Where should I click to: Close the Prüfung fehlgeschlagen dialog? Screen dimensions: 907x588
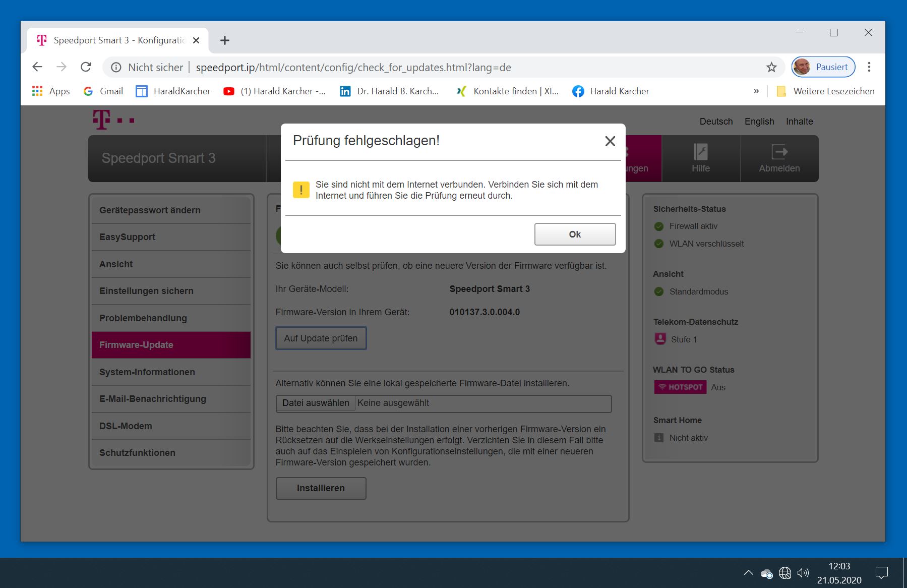click(x=610, y=141)
